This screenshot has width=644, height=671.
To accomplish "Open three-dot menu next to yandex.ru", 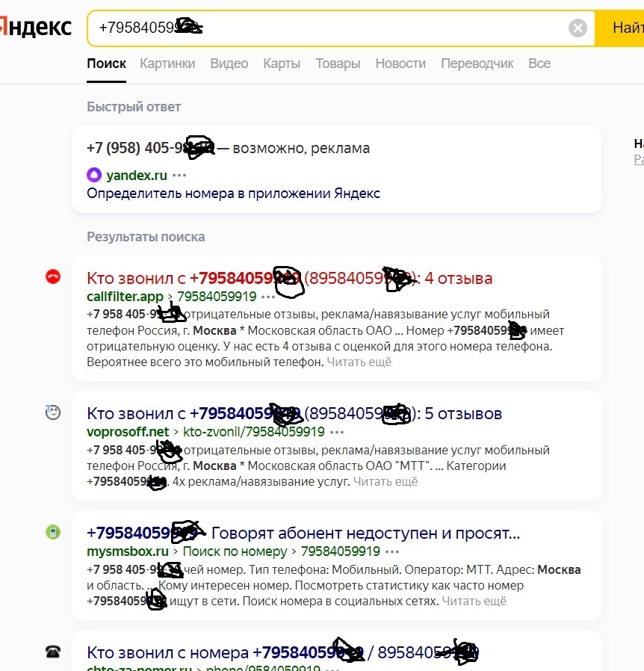I will 179,176.
